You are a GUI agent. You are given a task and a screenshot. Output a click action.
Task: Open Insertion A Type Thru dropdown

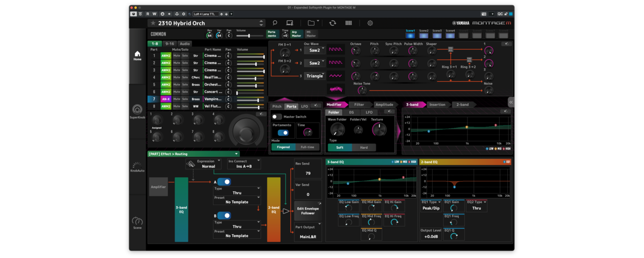pyautogui.click(x=237, y=191)
